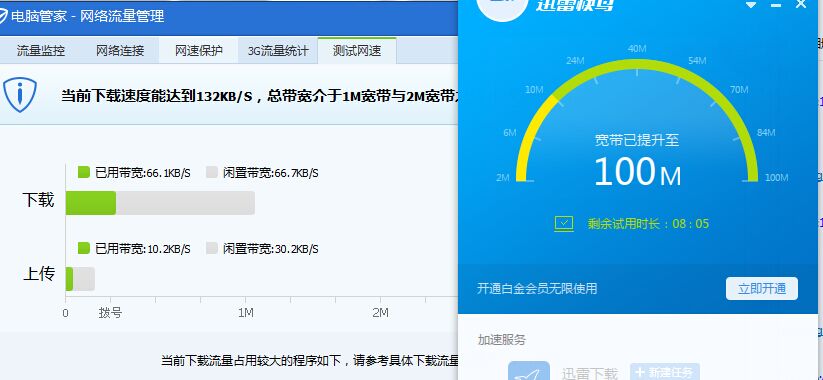Image resolution: width=823 pixels, height=380 pixels.
Task: Click the 加速服务 heading
Action: (501, 340)
